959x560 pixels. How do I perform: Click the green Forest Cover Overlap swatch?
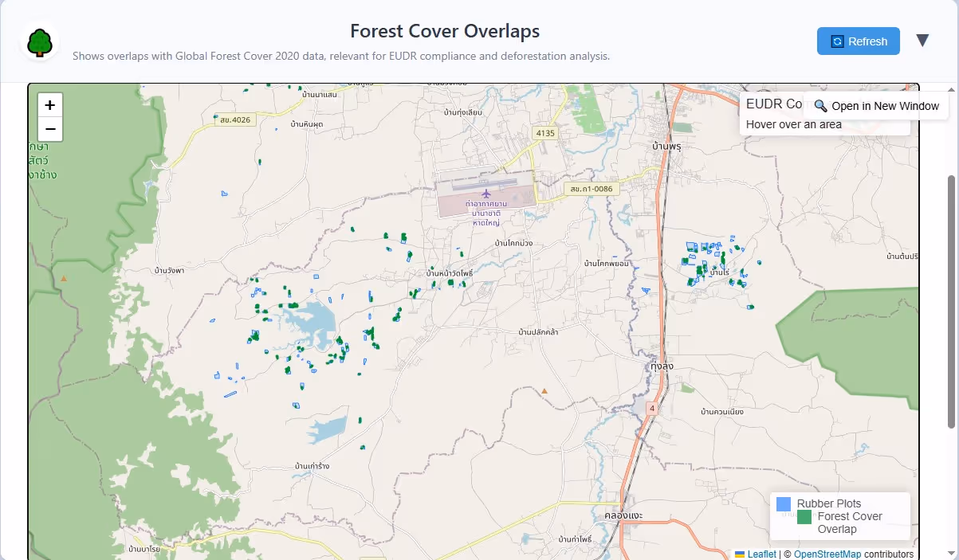[x=804, y=517]
